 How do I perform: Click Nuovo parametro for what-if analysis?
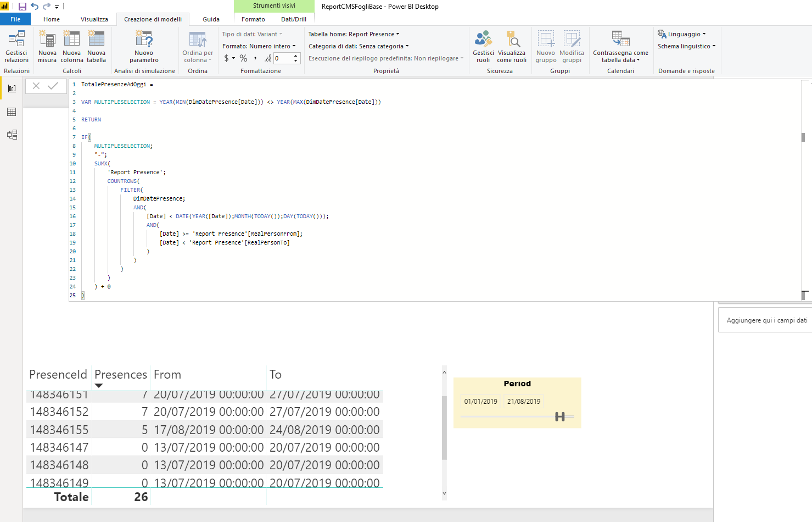click(144, 47)
